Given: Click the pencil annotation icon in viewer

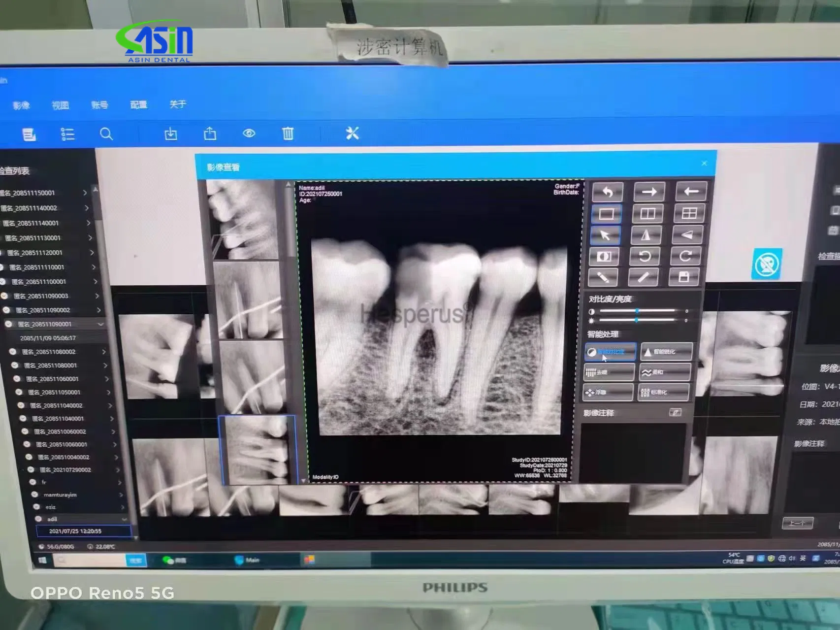Looking at the screenshot, I should [x=603, y=277].
